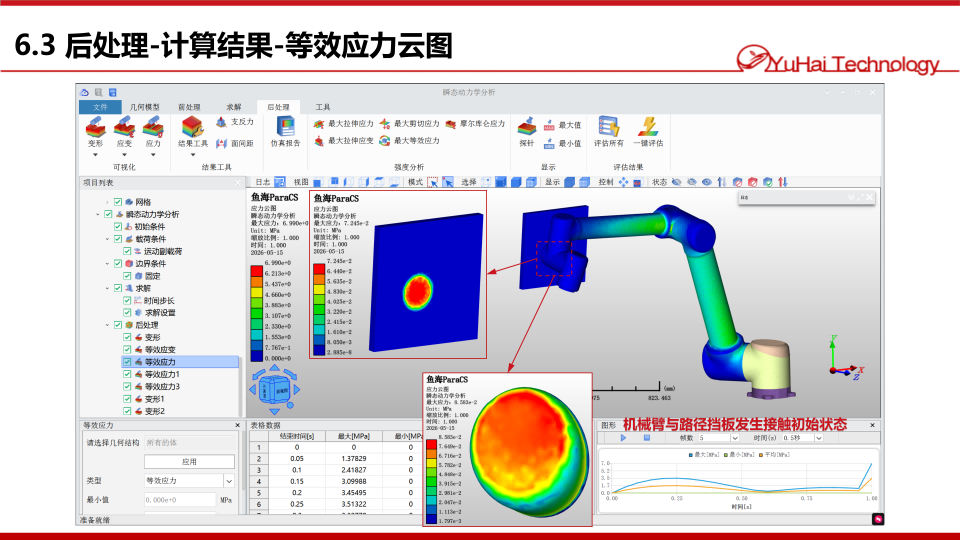Show 最大拉伸应变 max tensile strain

(343, 141)
